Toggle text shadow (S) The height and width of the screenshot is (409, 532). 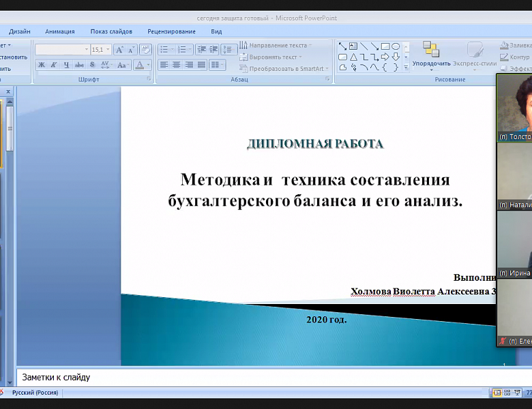pos(92,65)
